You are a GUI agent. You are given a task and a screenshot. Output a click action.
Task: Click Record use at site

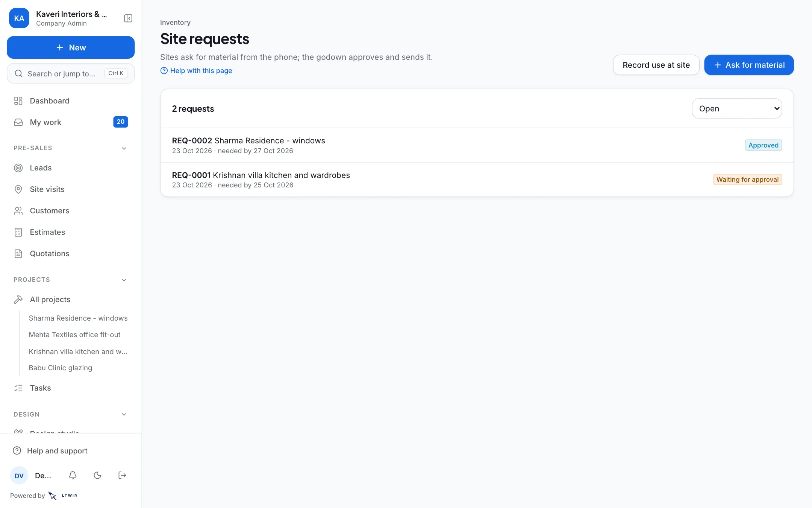pos(656,65)
